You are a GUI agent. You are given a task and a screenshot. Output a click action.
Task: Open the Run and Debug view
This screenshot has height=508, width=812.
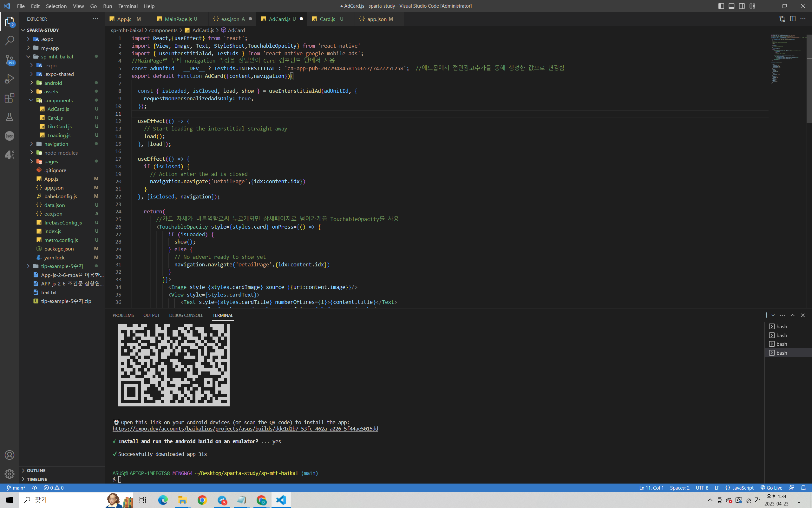[10, 79]
